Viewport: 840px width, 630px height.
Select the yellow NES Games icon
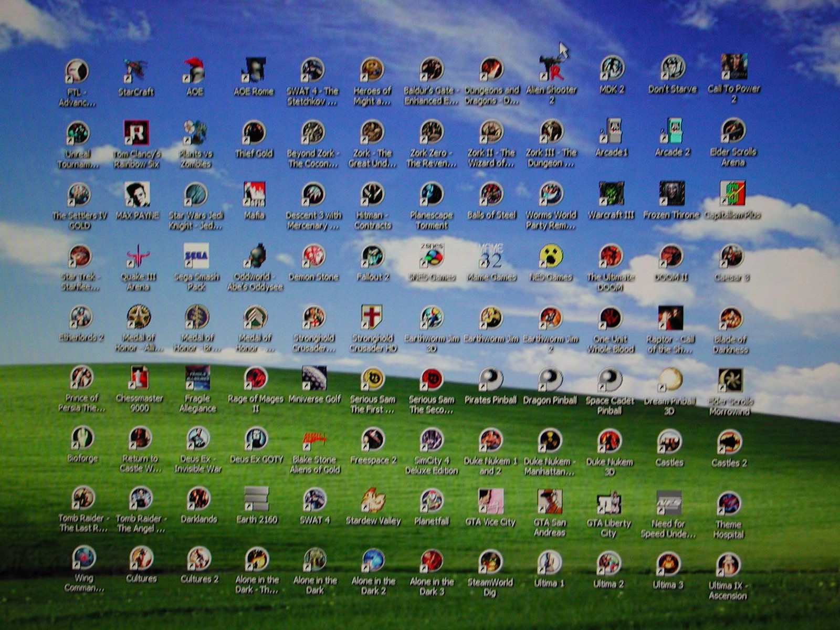[x=551, y=256]
